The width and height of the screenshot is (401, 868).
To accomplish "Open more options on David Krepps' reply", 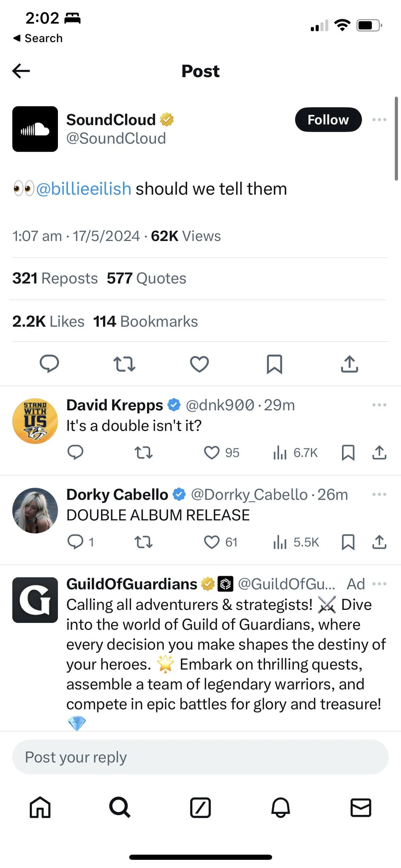I will (x=379, y=405).
